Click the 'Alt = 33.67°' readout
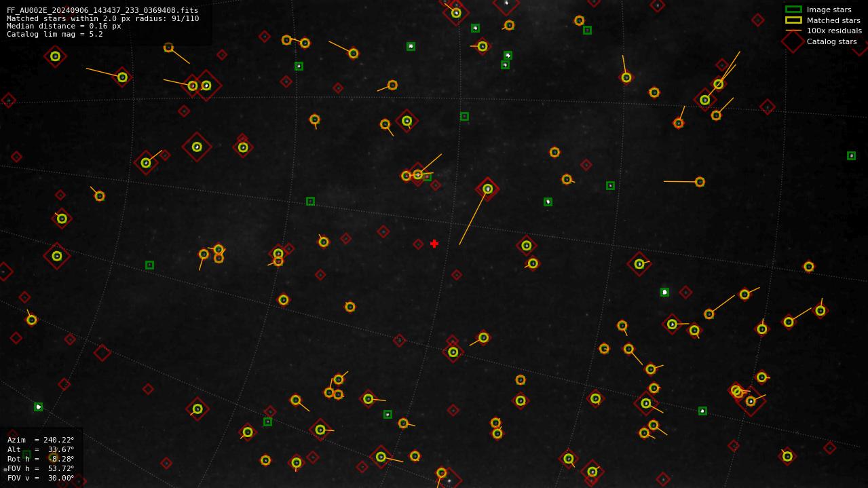This screenshot has height=488, width=868. pyautogui.click(x=41, y=449)
